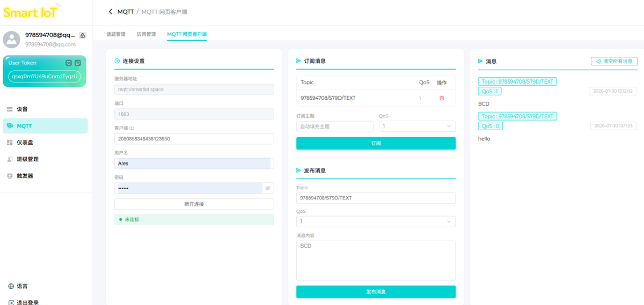Click the QoS : 1 message tag
644x305 pixels.
point(490,91)
